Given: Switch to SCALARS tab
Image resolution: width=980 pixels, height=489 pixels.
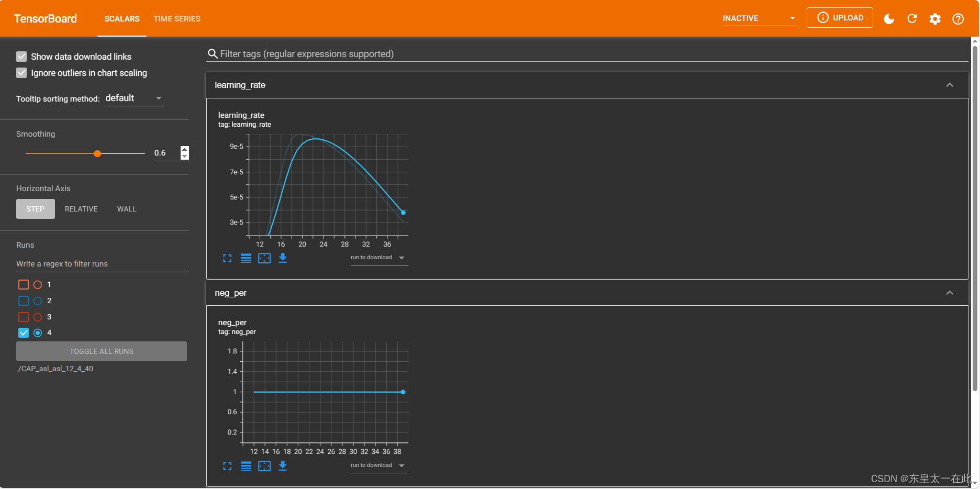Looking at the screenshot, I should 122,19.
